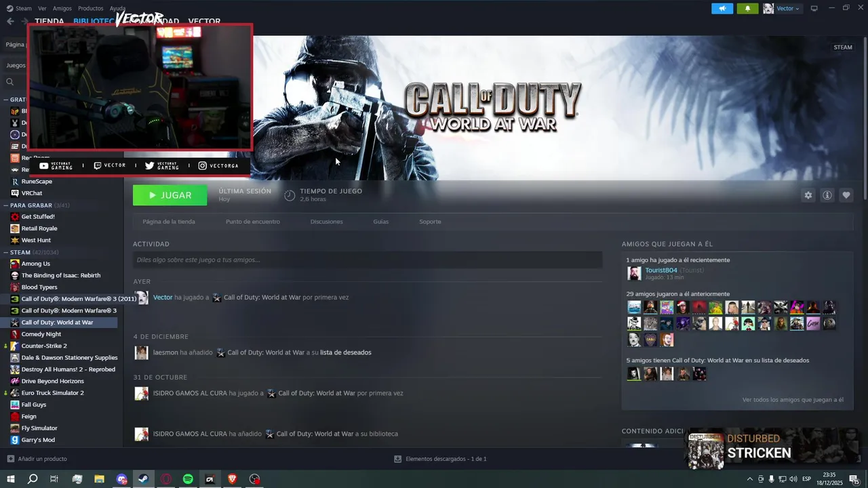Open Windows notification center
This screenshot has width=868, height=488.
(854, 479)
